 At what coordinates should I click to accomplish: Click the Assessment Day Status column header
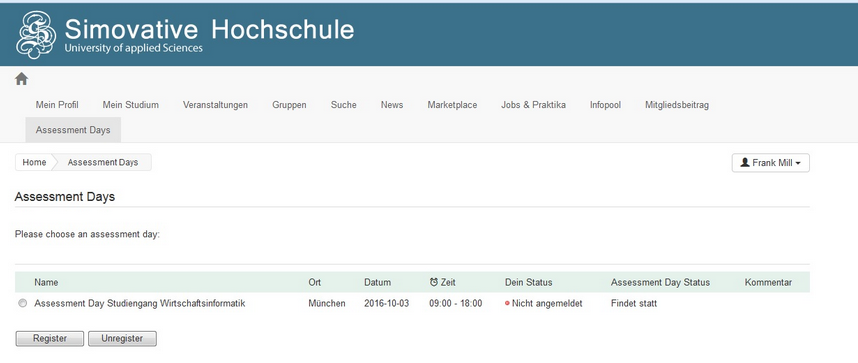tap(660, 283)
